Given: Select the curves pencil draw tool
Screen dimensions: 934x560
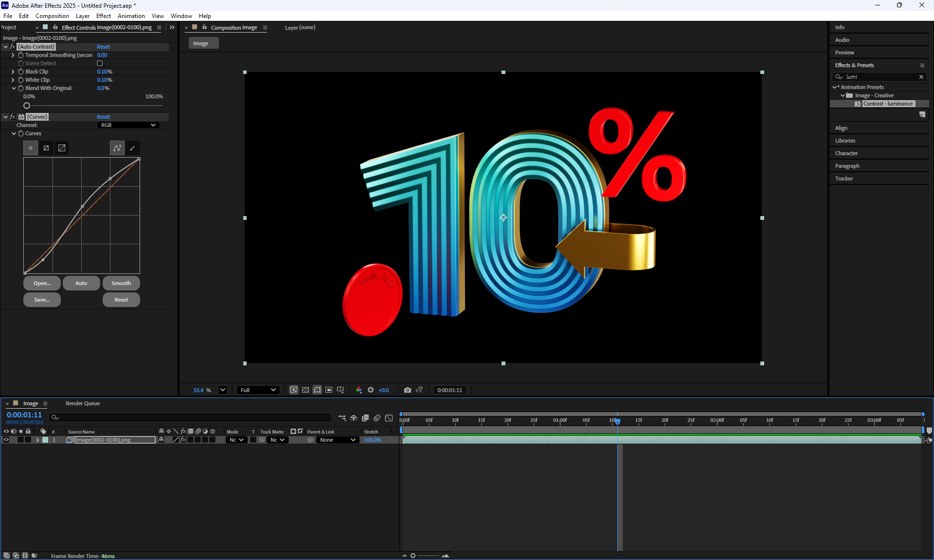Looking at the screenshot, I should click(x=132, y=148).
